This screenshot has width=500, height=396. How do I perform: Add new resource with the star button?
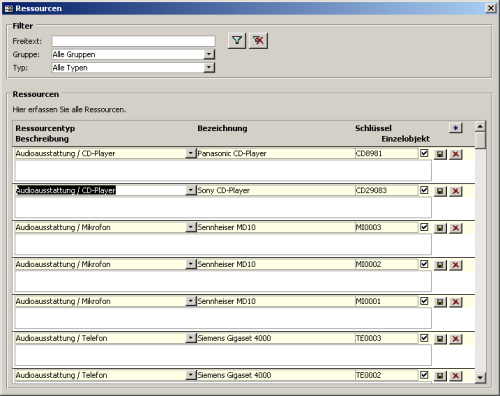point(456,128)
